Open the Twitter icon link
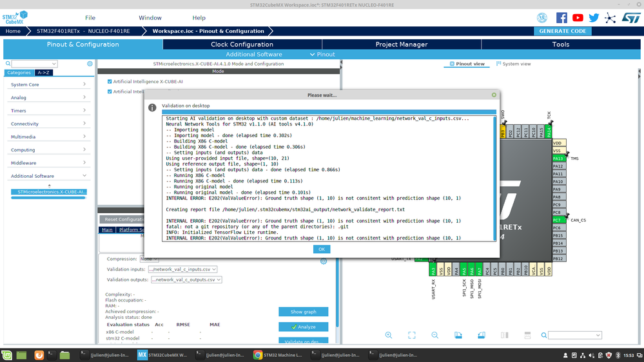 point(594,17)
